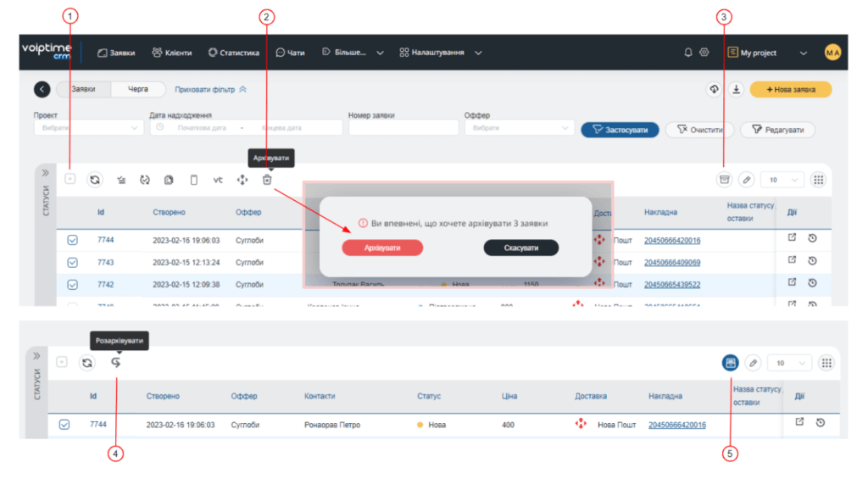Image resolution: width=868 pixels, height=479 pixels.
Task: Click the pencil icon beside the outlined archive box
Action: click(746, 180)
